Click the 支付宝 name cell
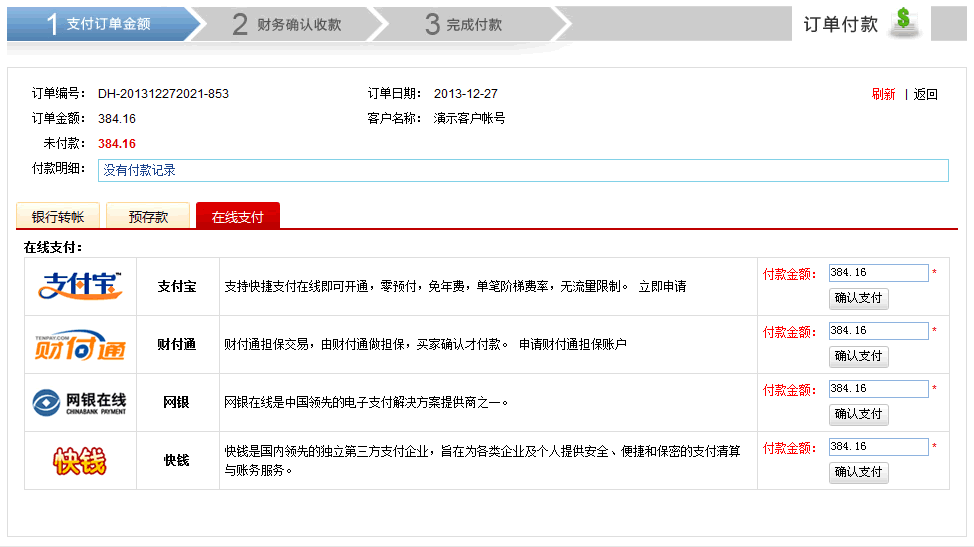Viewport: 974px width, 547px height. pos(177,286)
